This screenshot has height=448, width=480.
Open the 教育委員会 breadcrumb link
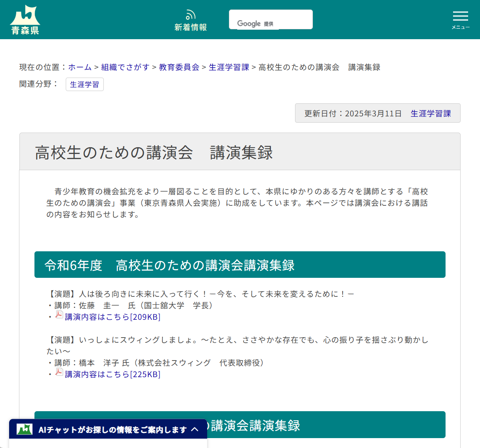tap(179, 67)
